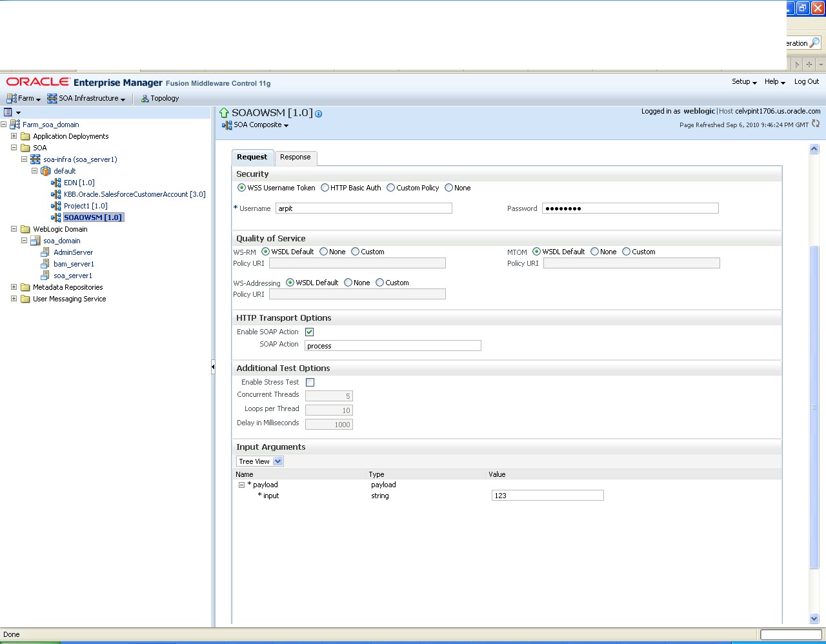The height and width of the screenshot is (644, 826).
Task: Click the SOAOWSM information icon
Action: coord(319,114)
